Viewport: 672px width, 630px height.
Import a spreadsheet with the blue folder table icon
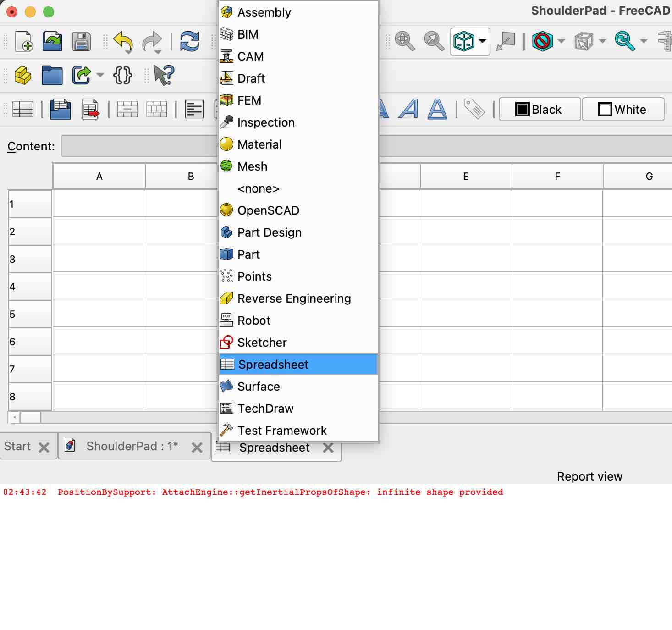tap(61, 109)
